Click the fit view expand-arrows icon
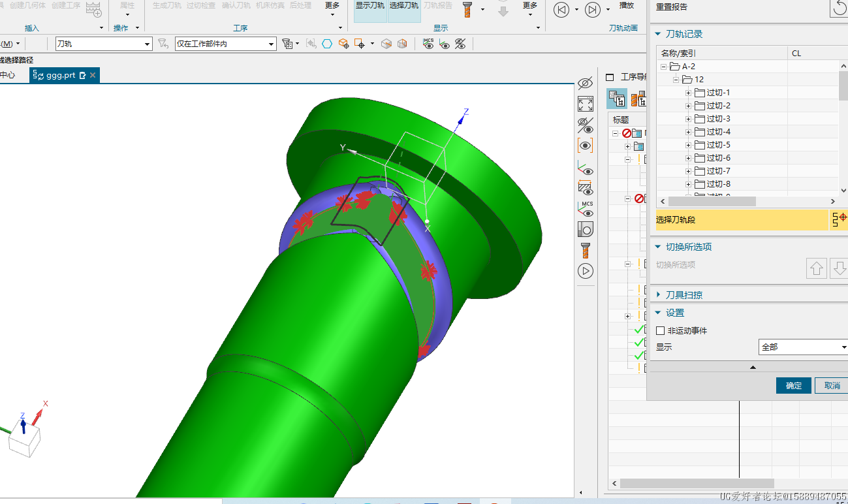This screenshot has height=504, width=848. point(586,104)
